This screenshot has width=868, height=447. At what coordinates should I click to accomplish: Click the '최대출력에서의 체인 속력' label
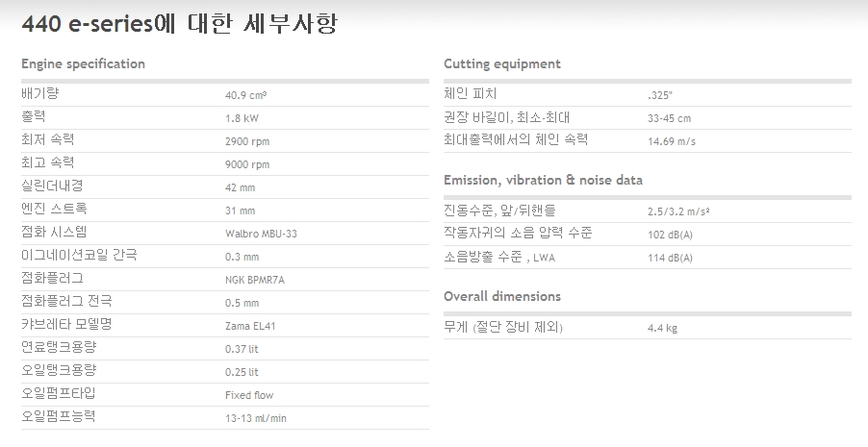pyautogui.click(x=516, y=140)
